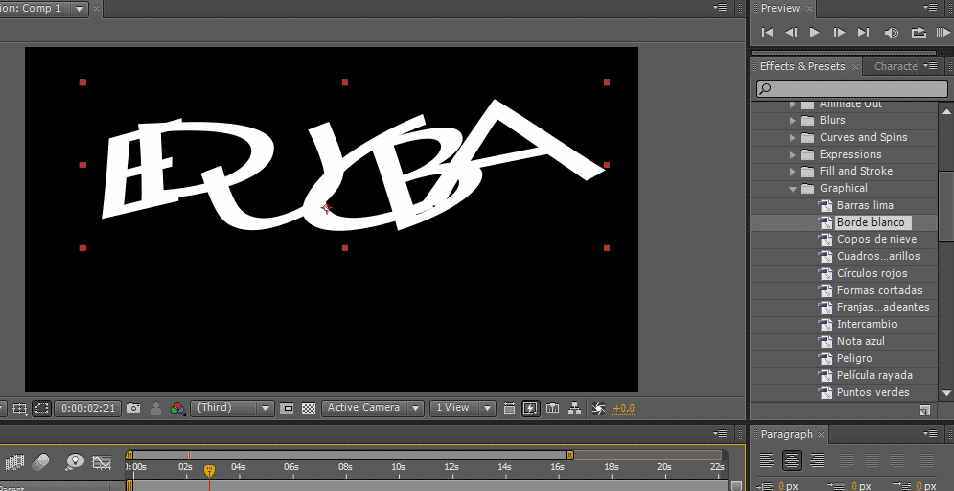Click the Expressions folder icon

(807, 155)
